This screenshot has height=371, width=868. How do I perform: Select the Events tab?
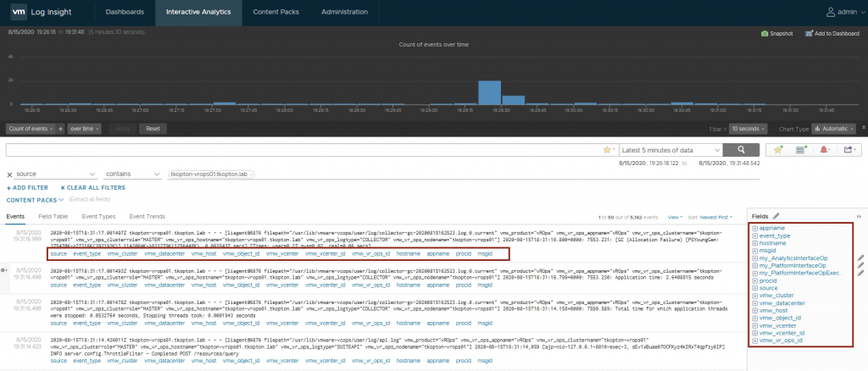[15, 216]
